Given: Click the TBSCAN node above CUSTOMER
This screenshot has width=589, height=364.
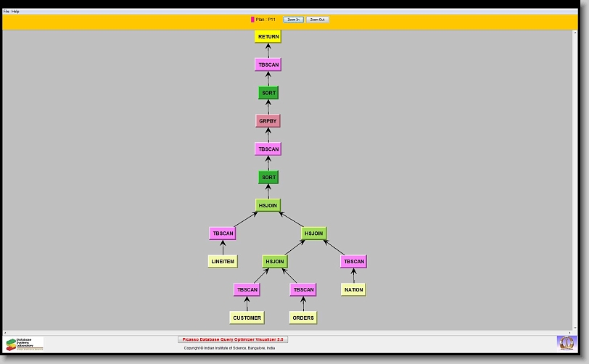Looking at the screenshot, I should tap(247, 289).
